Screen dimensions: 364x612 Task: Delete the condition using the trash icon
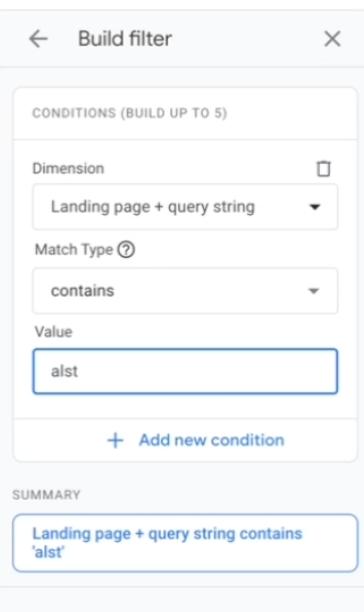[323, 169]
